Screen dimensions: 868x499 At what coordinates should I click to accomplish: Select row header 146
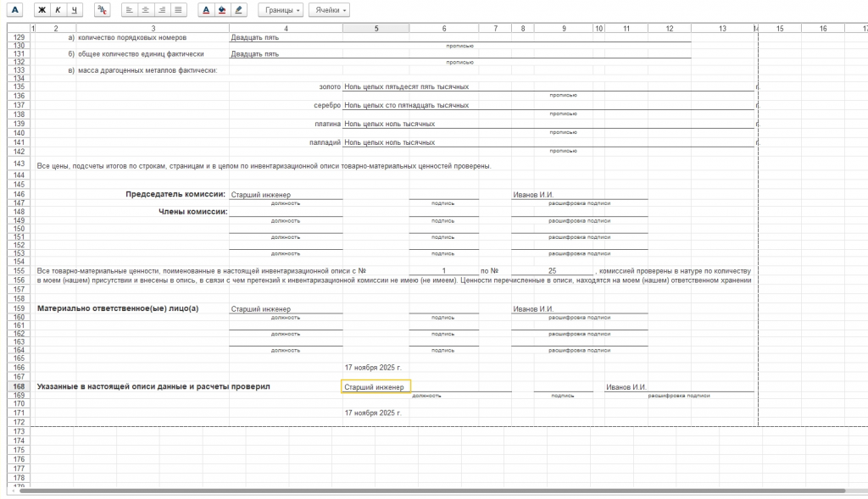[19, 194]
